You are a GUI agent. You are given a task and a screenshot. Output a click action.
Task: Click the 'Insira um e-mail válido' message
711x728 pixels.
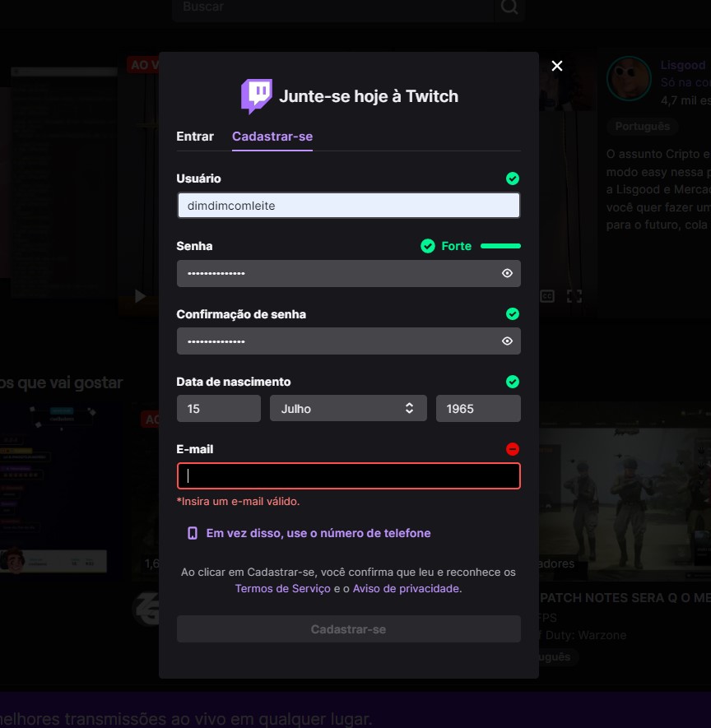point(239,502)
